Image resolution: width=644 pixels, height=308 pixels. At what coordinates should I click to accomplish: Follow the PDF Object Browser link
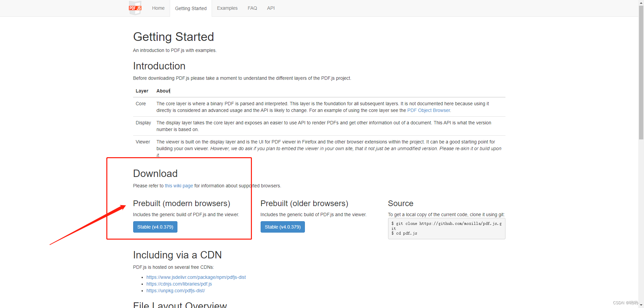tap(429, 110)
